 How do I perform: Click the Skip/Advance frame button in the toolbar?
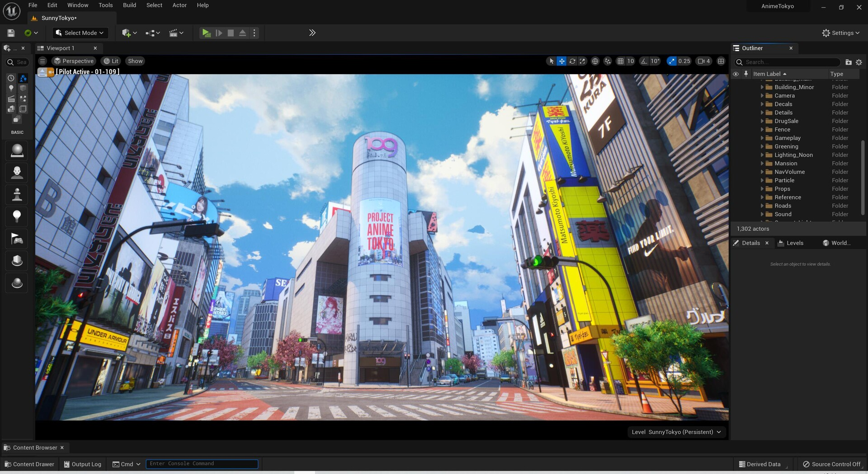(x=219, y=33)
